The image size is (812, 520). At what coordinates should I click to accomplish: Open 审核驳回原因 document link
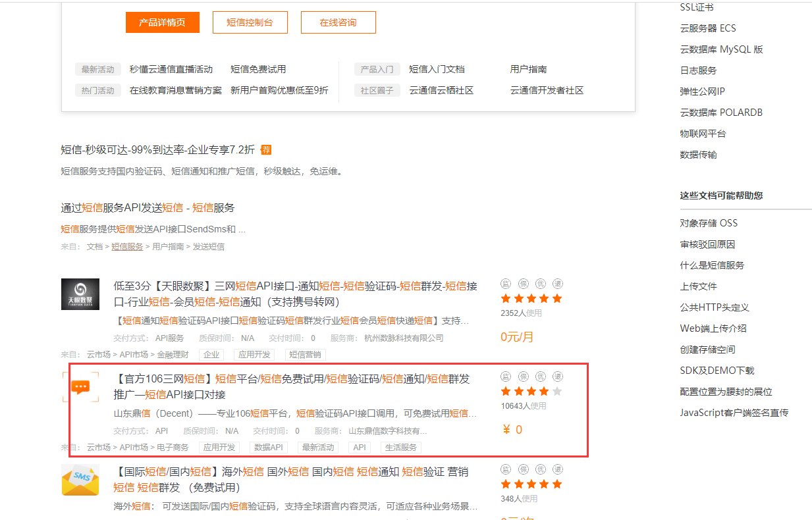click(707, 244)
